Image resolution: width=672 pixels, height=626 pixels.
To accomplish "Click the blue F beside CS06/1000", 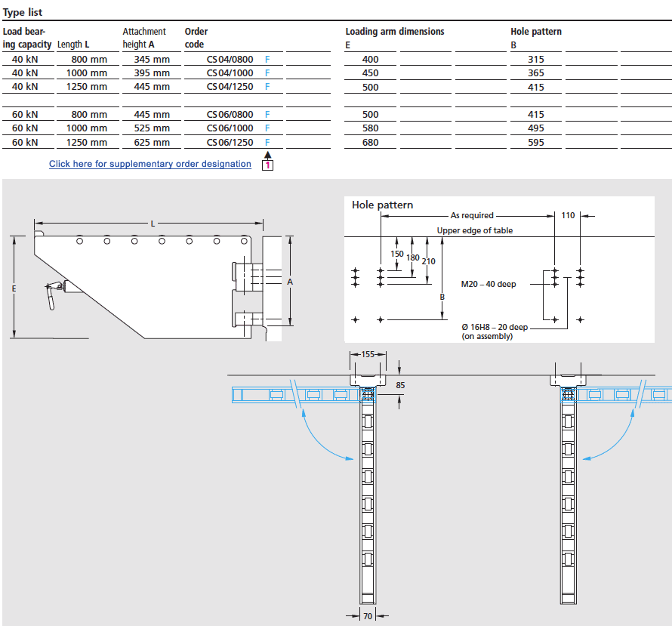I will click(x=267, y=128).
